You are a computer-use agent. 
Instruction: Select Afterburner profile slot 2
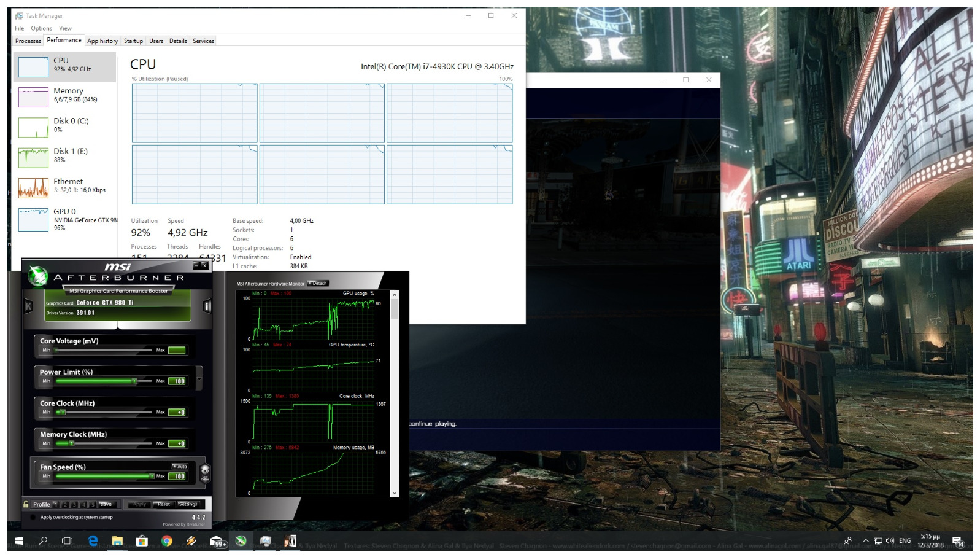point(65,504)
